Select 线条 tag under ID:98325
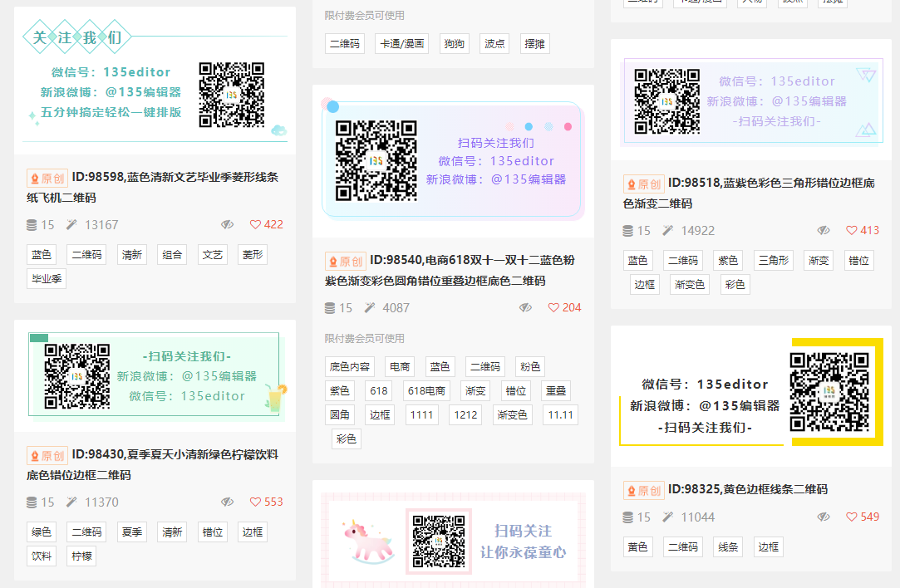This screenshot has width=900, height=588. (x=728, y=546)
